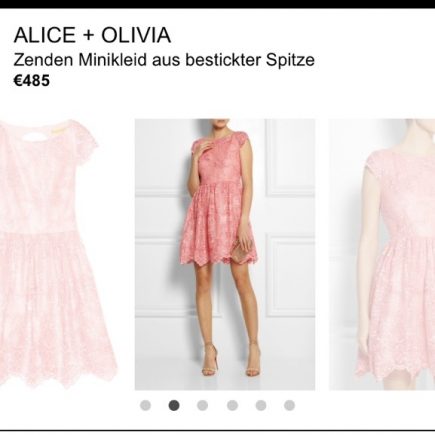View the flat pale pink dress image
435x435 pixels.
[x=56, y=254]
